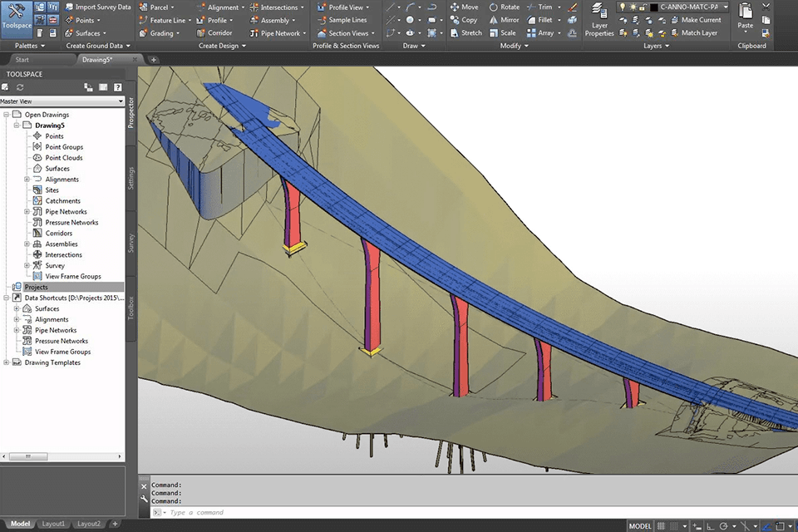Viewport: 798px width, 532px height.
Task: Select the Fillet tool
Action: (540, 20)
